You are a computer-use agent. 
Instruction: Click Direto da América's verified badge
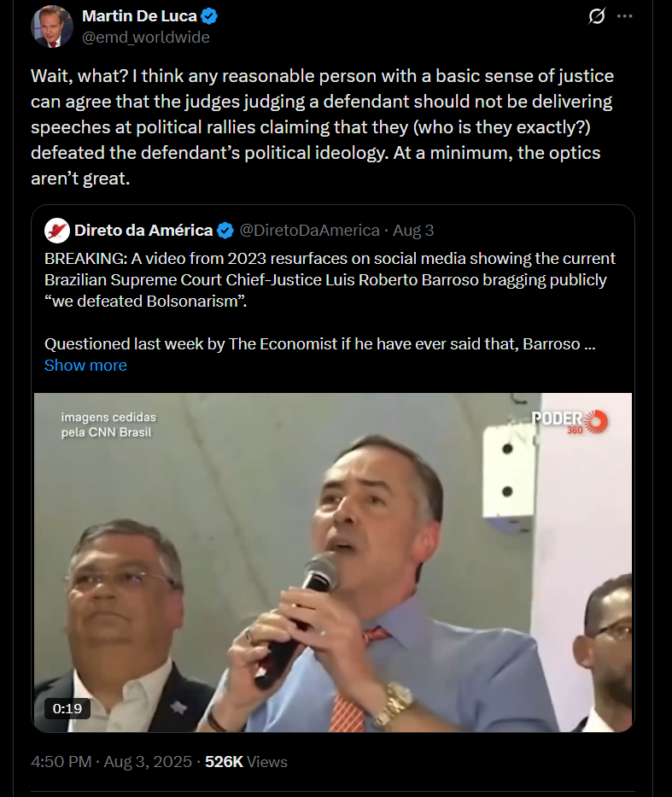click(225, 231)
